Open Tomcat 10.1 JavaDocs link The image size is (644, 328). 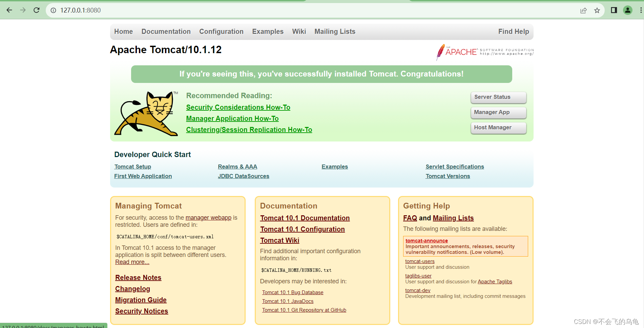288,301
